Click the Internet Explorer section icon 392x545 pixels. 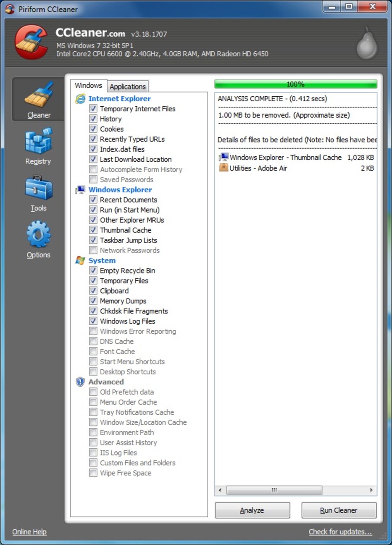pyautogui.click(x=80, y=99)
